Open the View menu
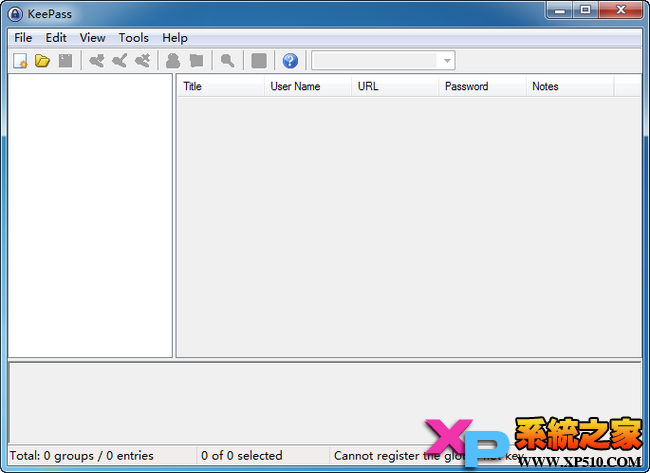 (92, 38)
